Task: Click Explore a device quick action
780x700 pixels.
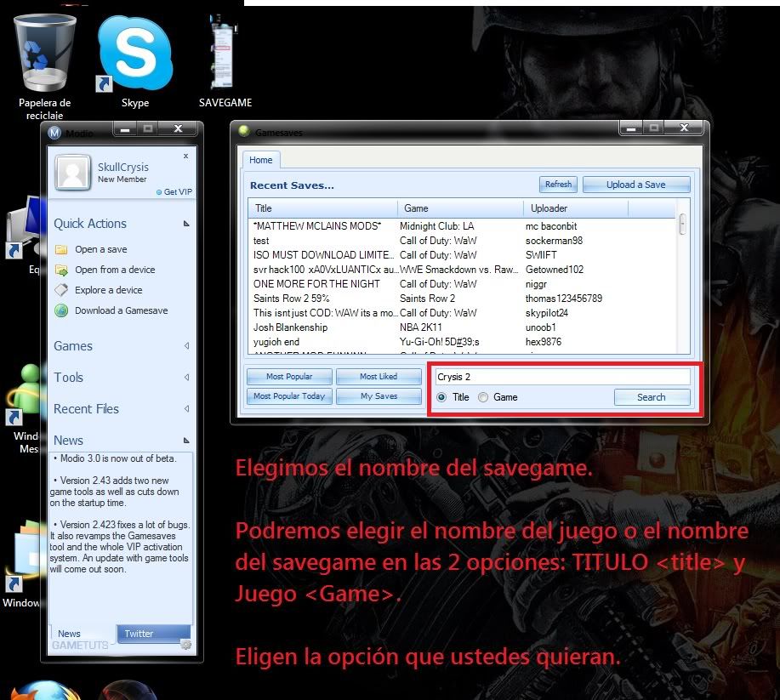Action: pyautogui.click(x=108, y=290)
